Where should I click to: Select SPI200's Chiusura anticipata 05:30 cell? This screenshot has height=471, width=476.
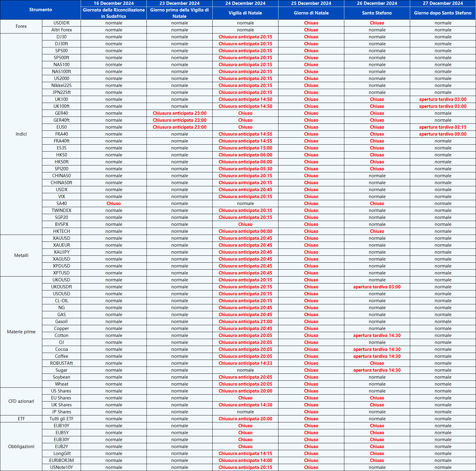pyautogui.click(x=245, y=169)
